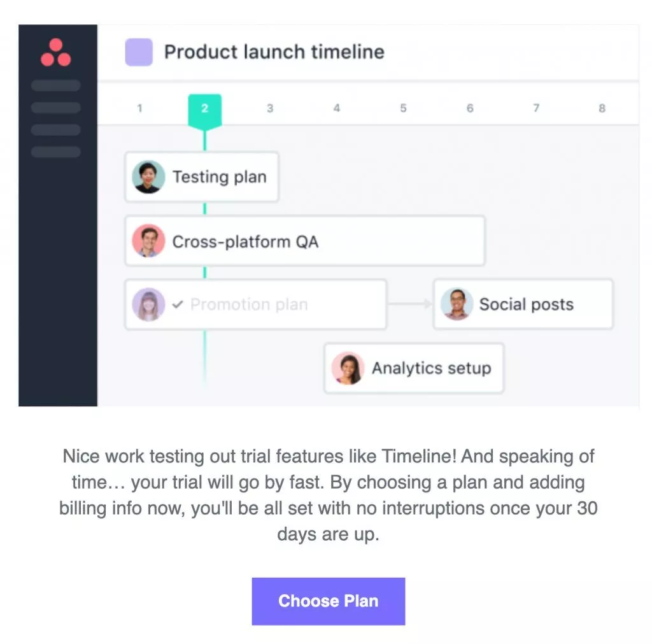This screenshot has height=644, width=652.
Task: Open the Social posts task card
Action: [526, 304]
